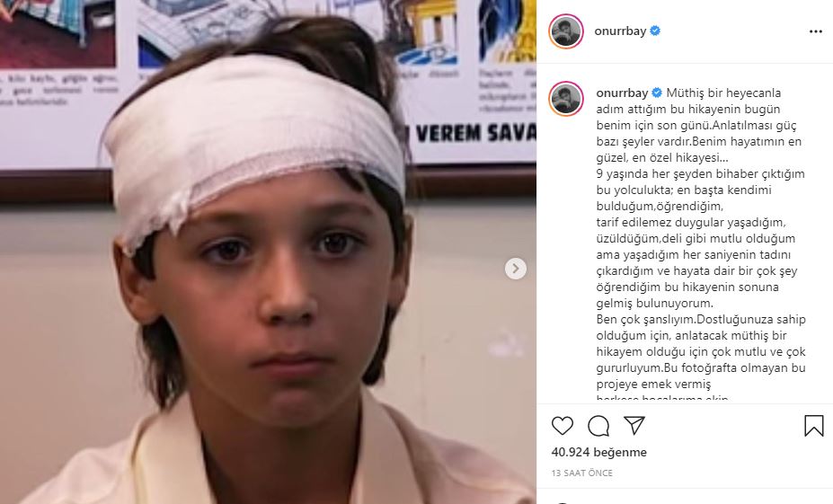The height and width of the screenshot is (504, 833).
Task: Open the three-dot more options menu
Action: (x=815, y=31)
